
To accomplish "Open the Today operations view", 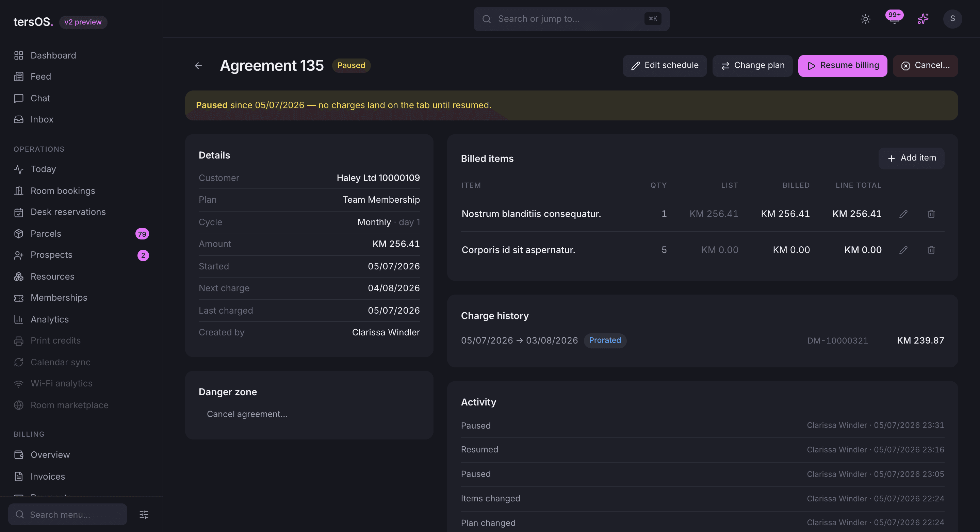I will point(81,169).
